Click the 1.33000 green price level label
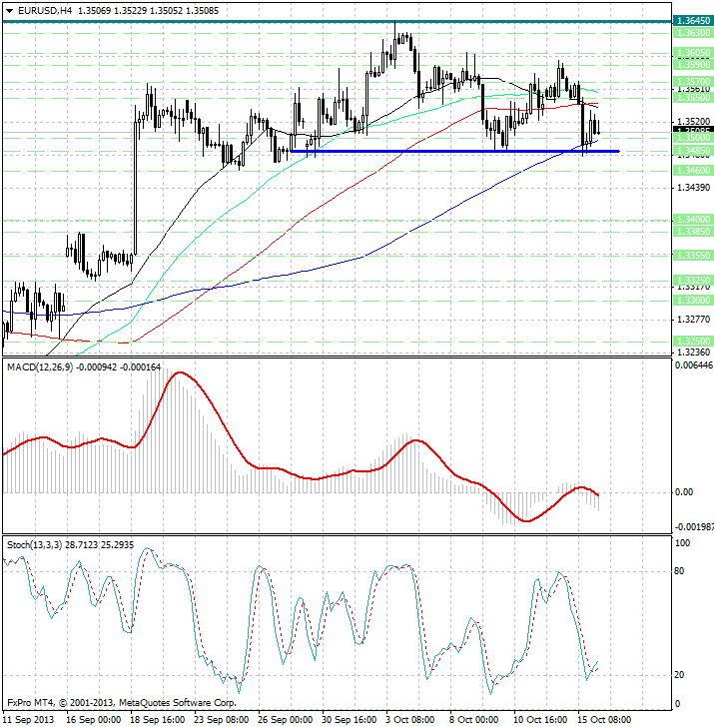The width and height of the screenshot is (714, 728). coord(693,301)
